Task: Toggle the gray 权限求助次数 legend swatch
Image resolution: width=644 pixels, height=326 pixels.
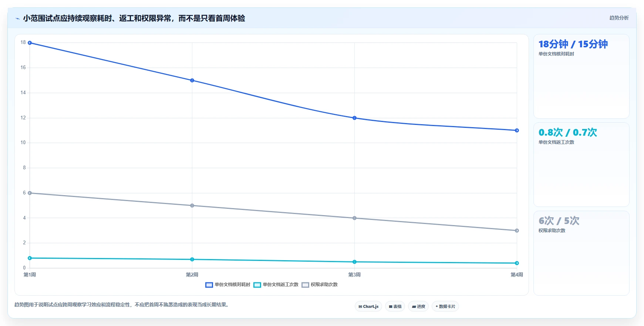Action: coord(305,285)
